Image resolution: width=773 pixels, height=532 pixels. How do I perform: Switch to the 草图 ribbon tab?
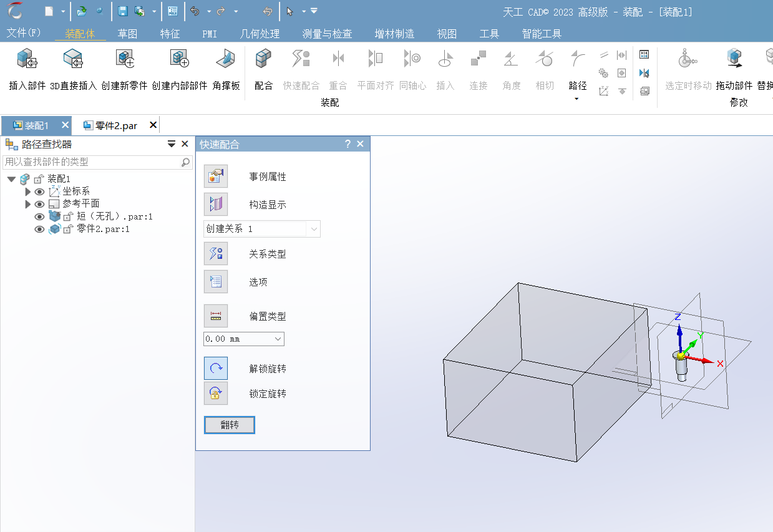(x=127, y=34)
